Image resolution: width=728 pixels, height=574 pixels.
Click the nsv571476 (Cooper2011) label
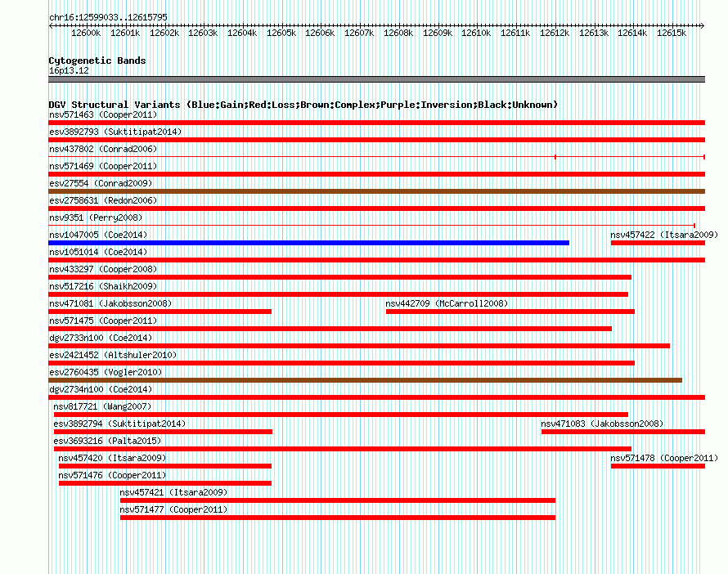[112, 475]
